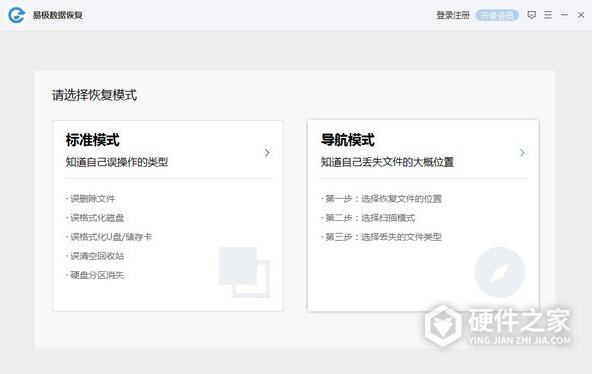Click the 知道自己误操作的类型 subtitle
The image size is (592, 374).
click(117, 162)
